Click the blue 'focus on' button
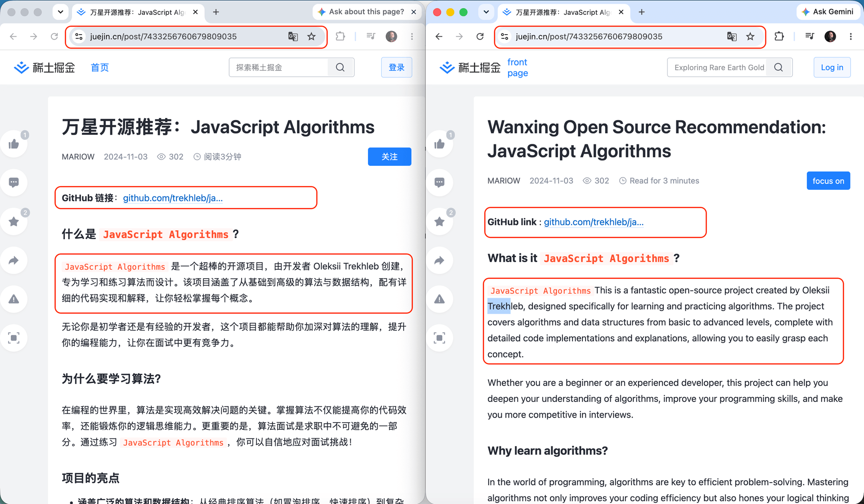This screenshot has width=864, height=504. click(x=828, y=181)
